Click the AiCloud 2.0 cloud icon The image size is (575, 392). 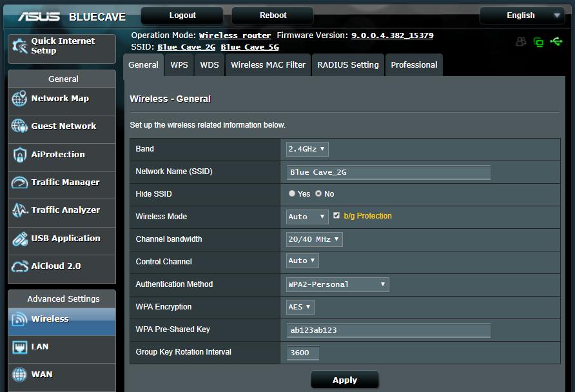pyautogui.click(x=19, y=266)
